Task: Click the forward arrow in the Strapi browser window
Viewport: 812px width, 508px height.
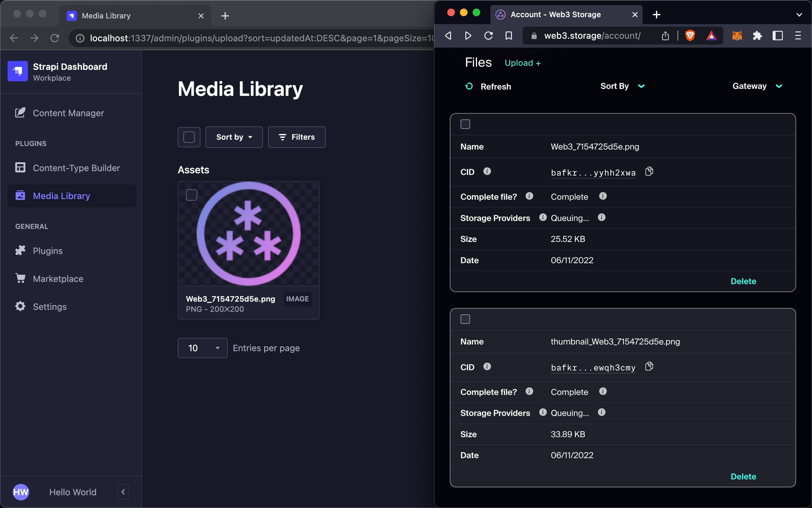Action: [34, 38]
